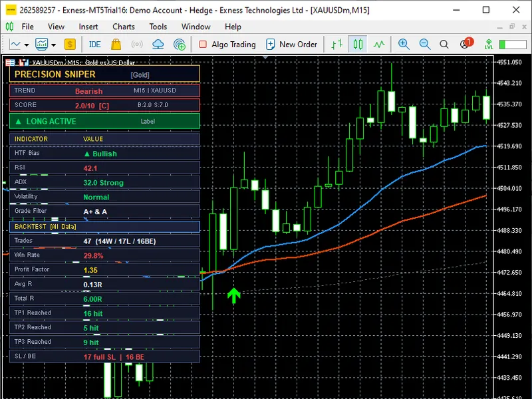
Task: Click the connection progress bar indicator
Action: [x=513, y=45]
